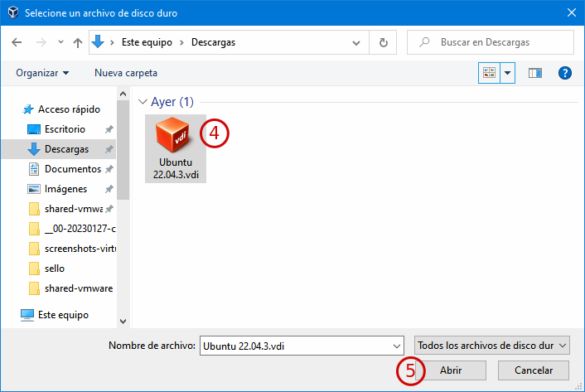The width and height of the screenshot is (585, 392).
Task: Open the view options dropdown arrow
Action: (507, 73)
